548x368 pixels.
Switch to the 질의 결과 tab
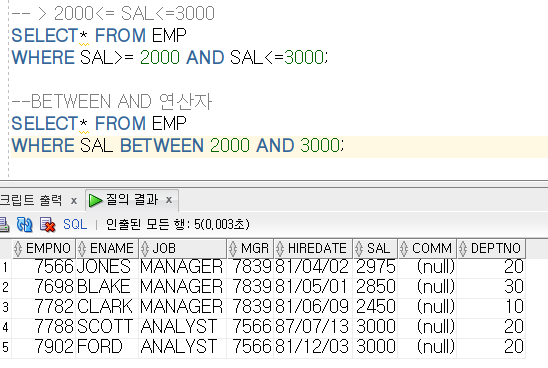[x=132, y=200]
